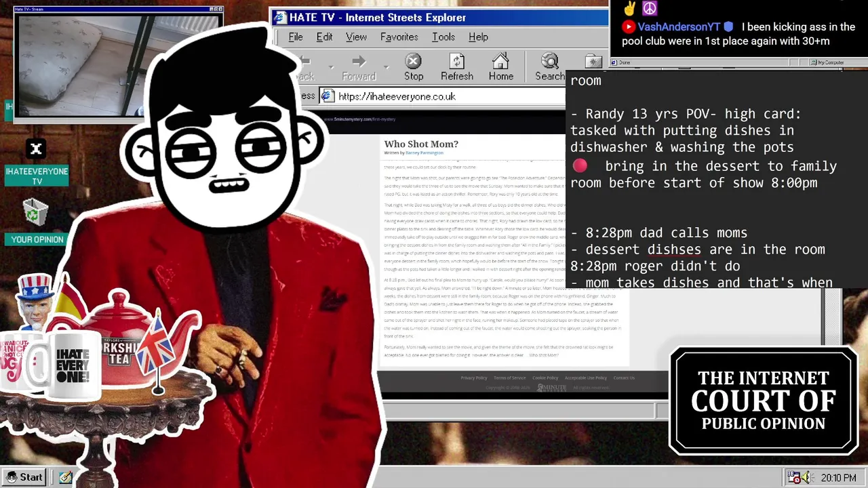Open the Help menu
The width and height of the screenshot is (868, 488).
click(x=478, y=37)
